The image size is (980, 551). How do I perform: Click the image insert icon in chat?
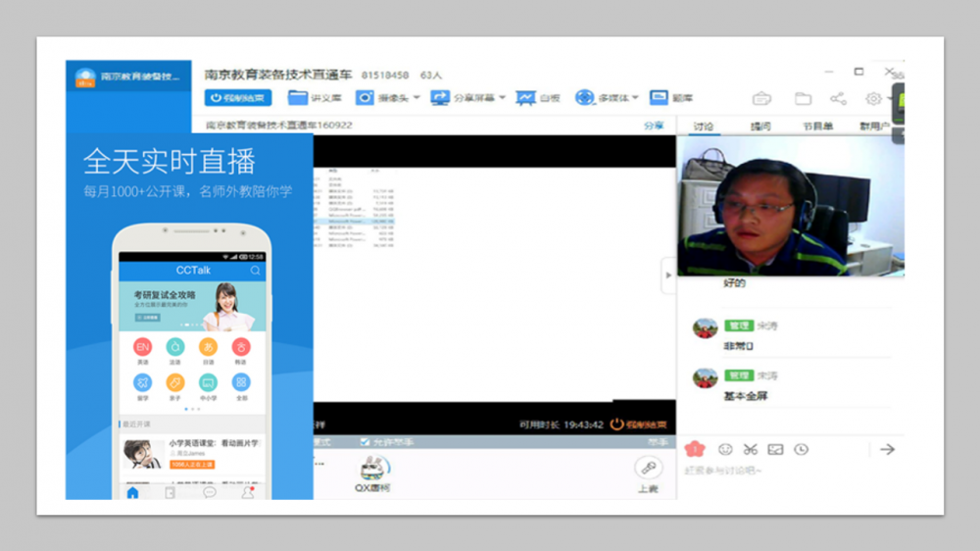(775, 449)
